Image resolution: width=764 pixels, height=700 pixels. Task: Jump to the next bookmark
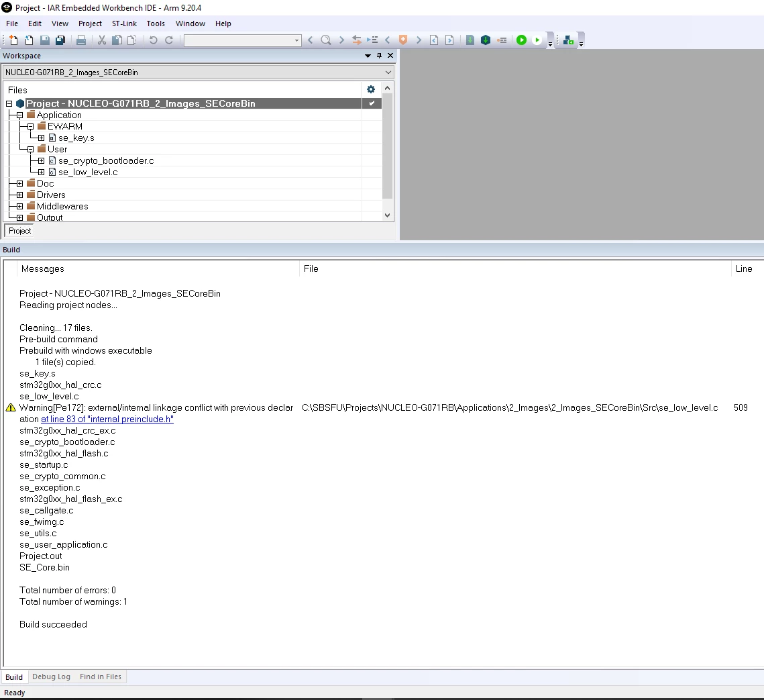[419, 40]
